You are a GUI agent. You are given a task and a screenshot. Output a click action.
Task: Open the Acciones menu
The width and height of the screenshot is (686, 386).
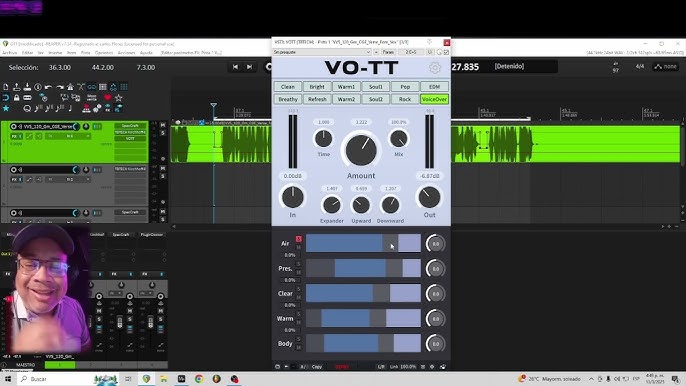pyautogui.click(x=126, y=53)
